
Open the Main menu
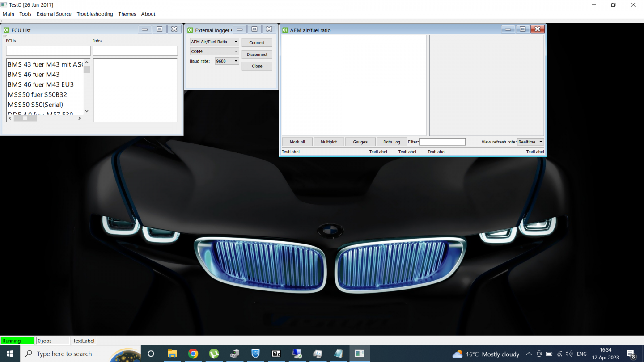[x=8, y=14]
